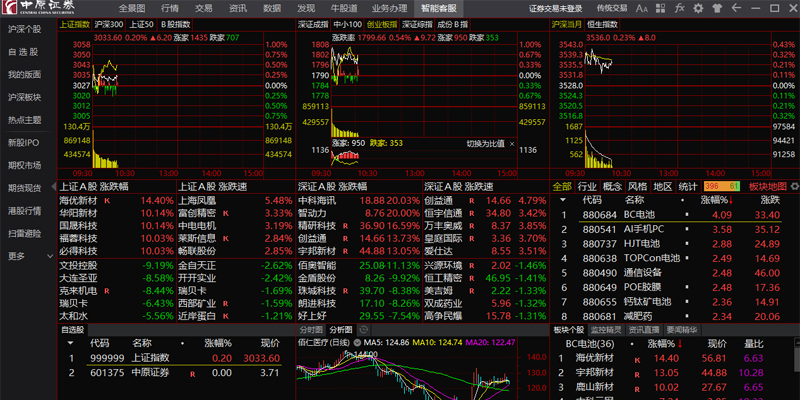The width and height of the screenshot is (800, 400).
Task: Open the skin (shirt) theme icon
Action: [717, 8]
